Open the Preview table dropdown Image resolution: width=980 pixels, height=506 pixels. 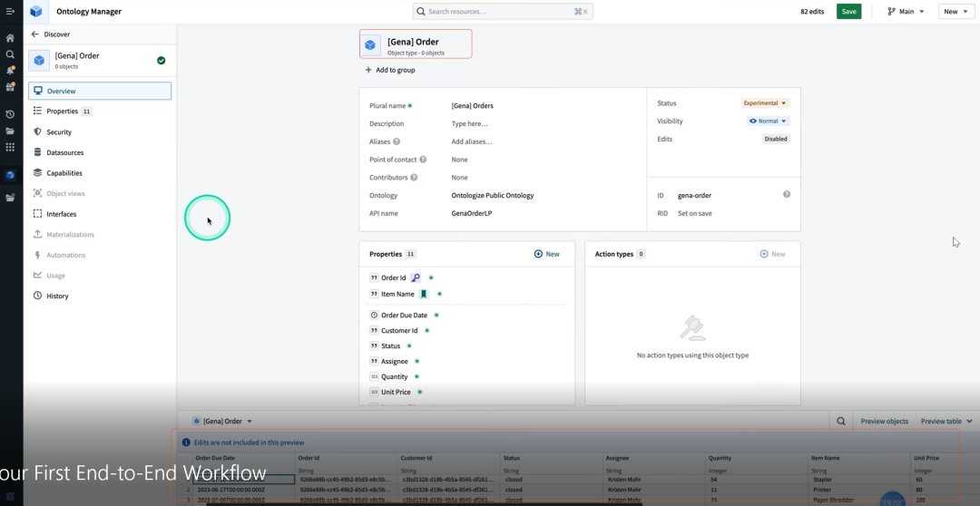946,421
